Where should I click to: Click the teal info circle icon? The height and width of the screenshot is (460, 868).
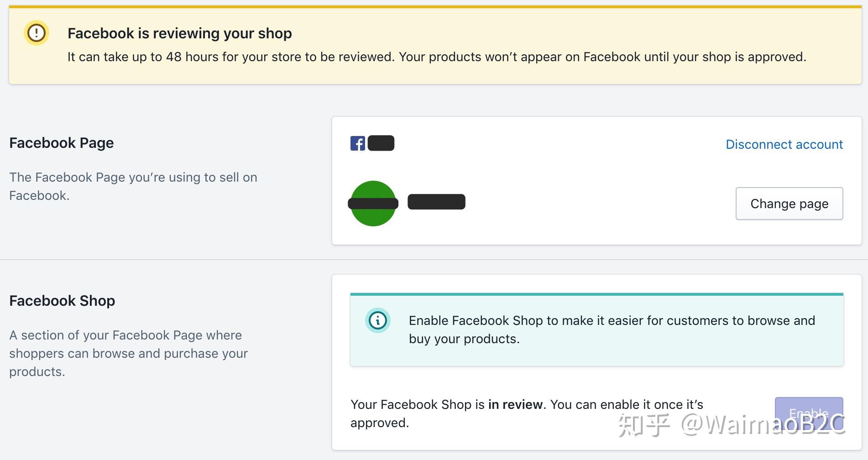378,320
